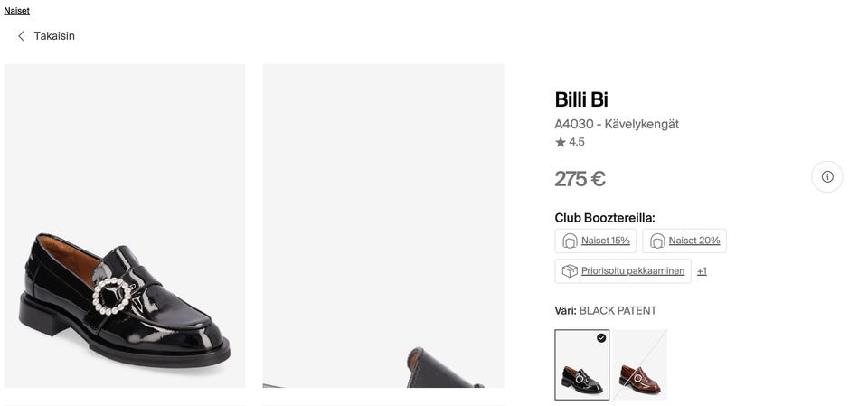Click the icon beside Naiset 20%
The image size is (868, 406).
(657, 241)
